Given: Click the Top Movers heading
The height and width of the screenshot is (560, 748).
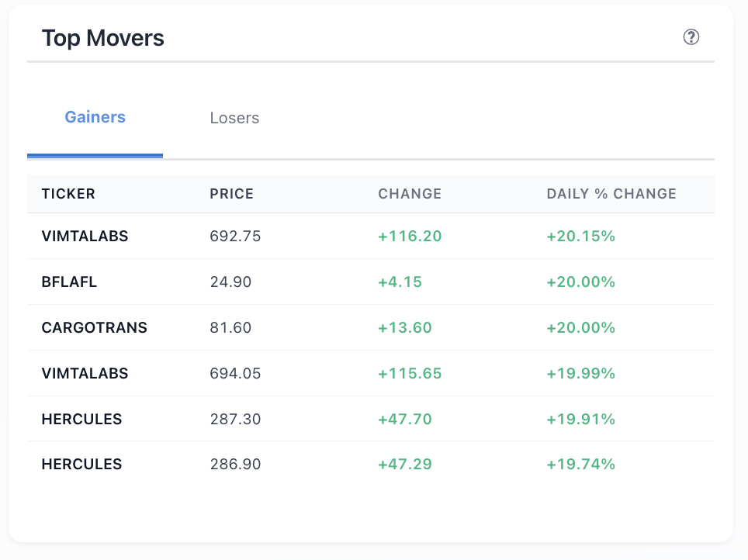Looking at the screenshot, I should click(x=102, y=38).
